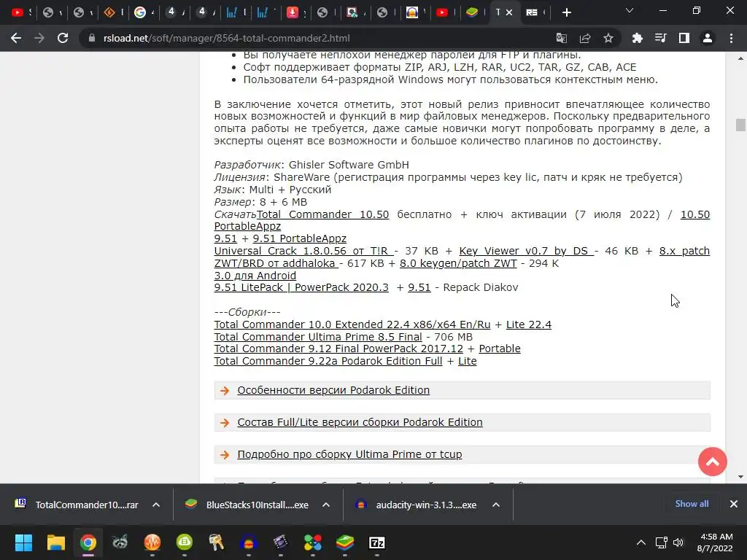Open the 9.51 PortableAppz link
747x560 pixels.
click(299, 238)
